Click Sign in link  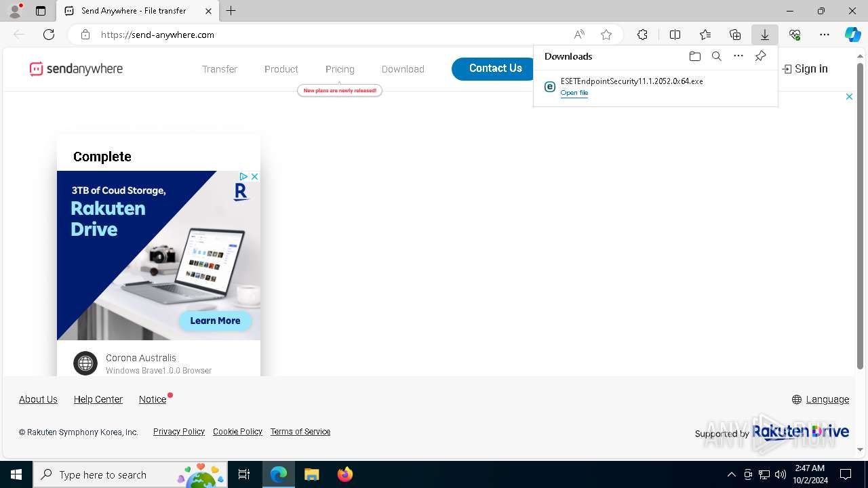coord(805,68)
